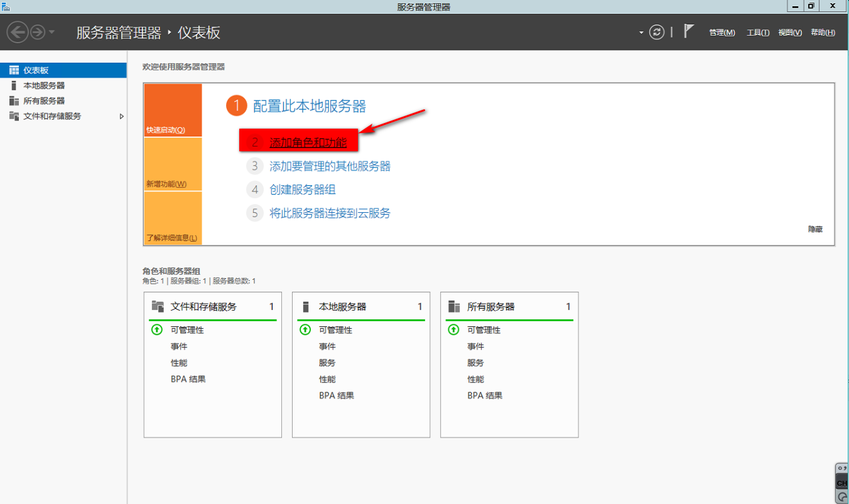Viewport: 849px width, 504px height.
Task: Click the green manageability icon in 本地服务器 tile
Action: click(x=305, y=330)
